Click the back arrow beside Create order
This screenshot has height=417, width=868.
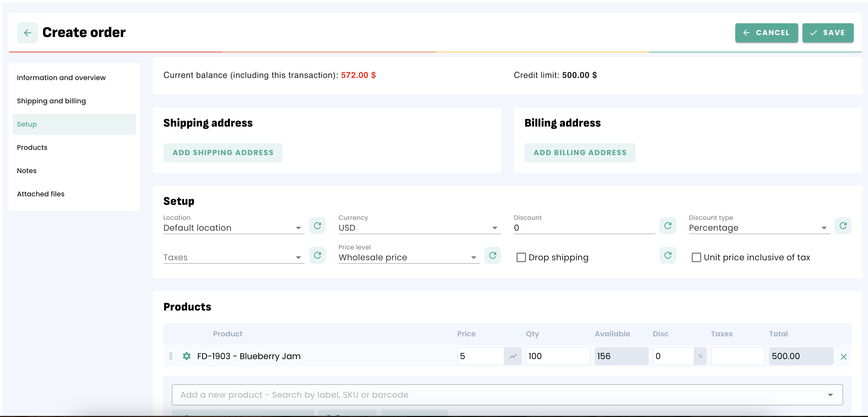(27, 33)
